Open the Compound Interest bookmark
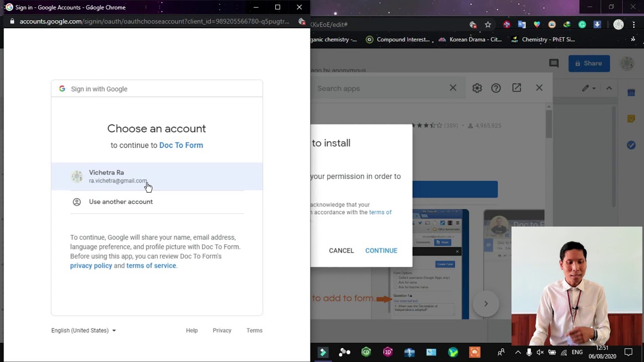This screenshot has width=644, height=362. 398,40
